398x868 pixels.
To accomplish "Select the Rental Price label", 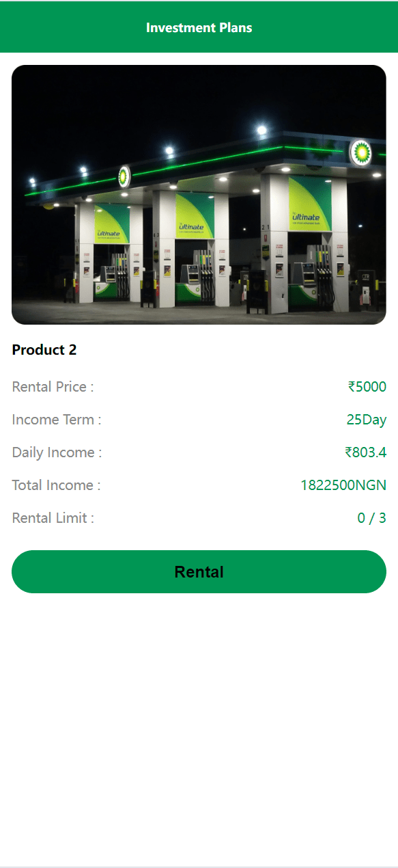I will click(x=53, y=387).
